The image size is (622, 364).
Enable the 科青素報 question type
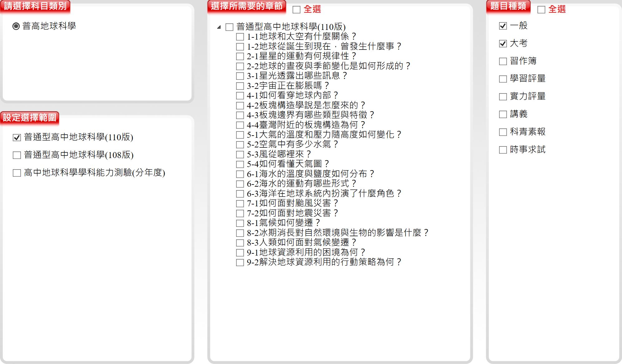pos(503,132)
